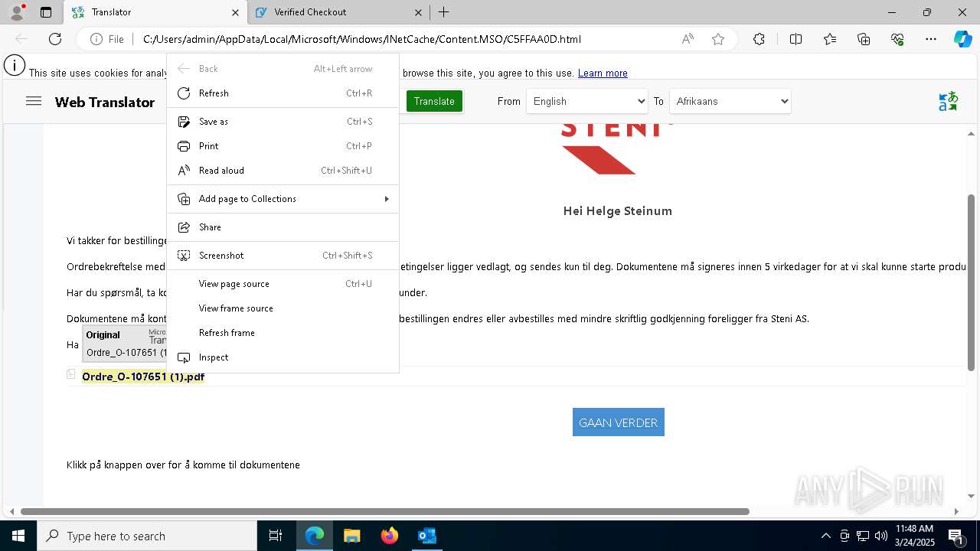The height and width of the screenshot is (551, 980).
Task: Open the volume control in tray
Action: coord(880,536)
